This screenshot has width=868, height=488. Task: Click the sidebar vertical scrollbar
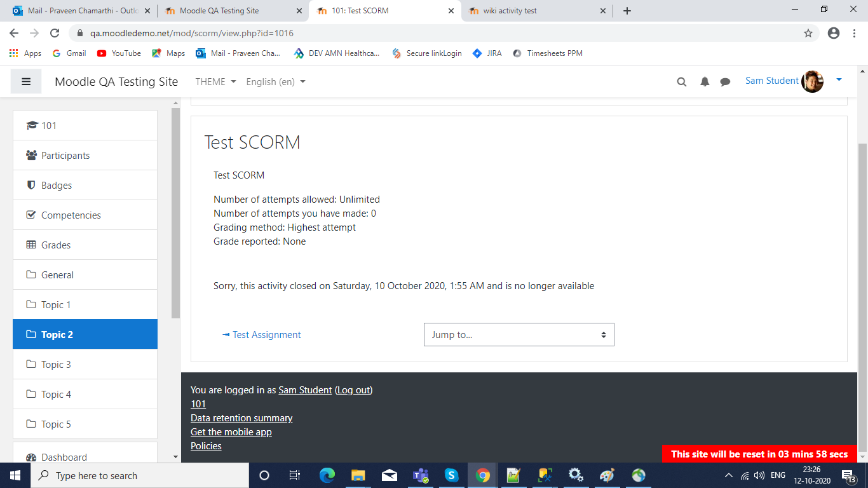176,214
